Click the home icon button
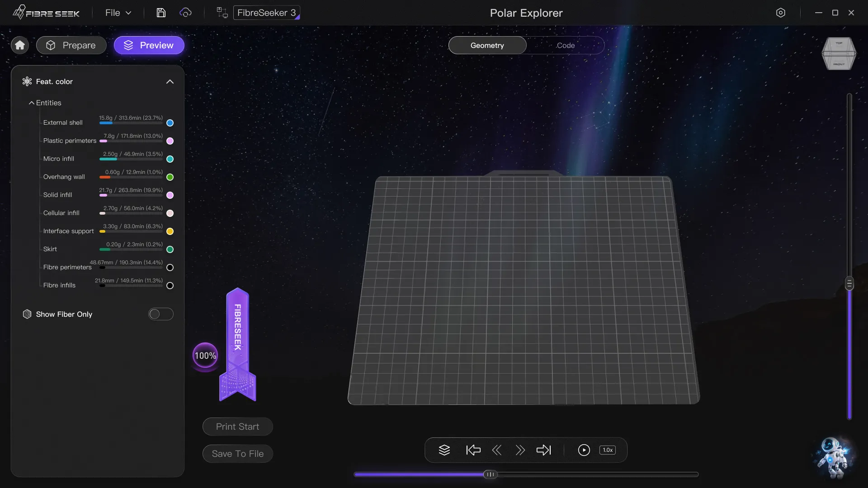This screenshot has height=488, width=868. (x=20, y=45)
